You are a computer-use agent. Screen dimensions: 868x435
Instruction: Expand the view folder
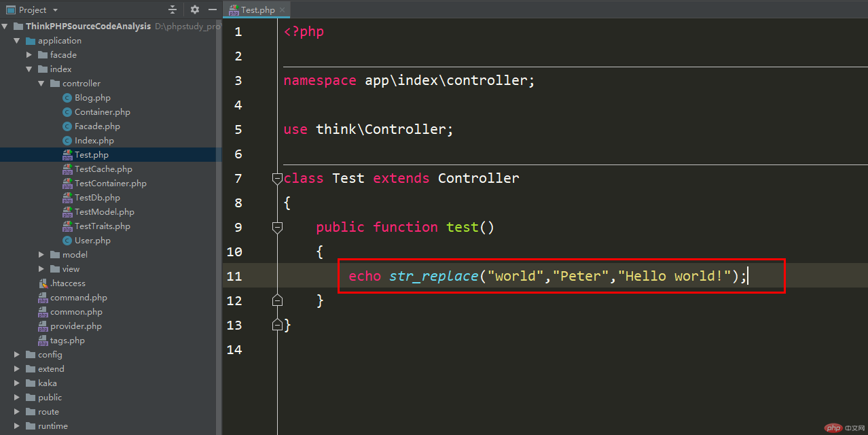pyautogui.click(x=41, y=268)
